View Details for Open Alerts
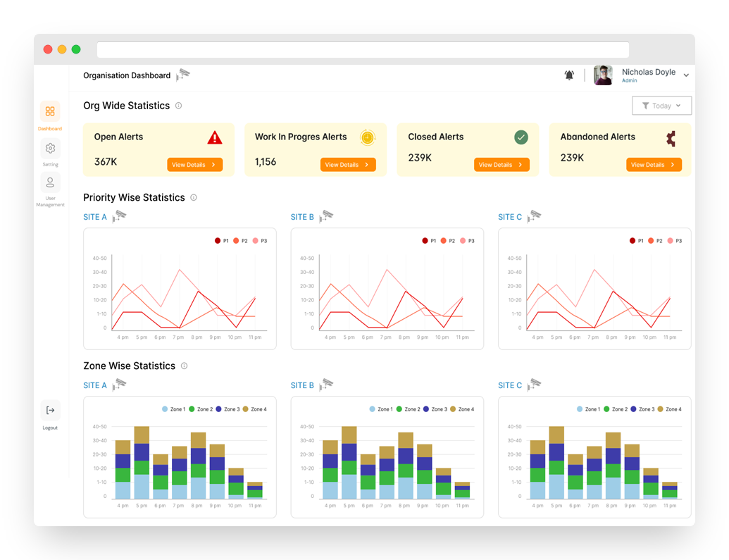729x560 pixels. point(194,165)
